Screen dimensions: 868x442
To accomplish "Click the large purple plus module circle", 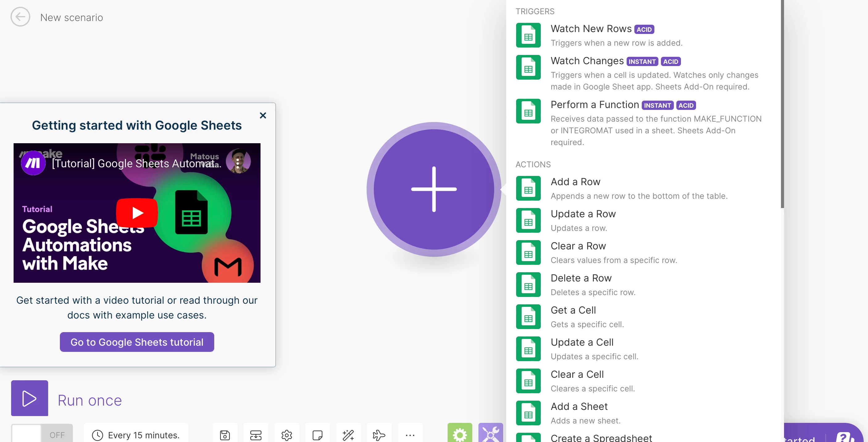I will [x=434, y=189].
